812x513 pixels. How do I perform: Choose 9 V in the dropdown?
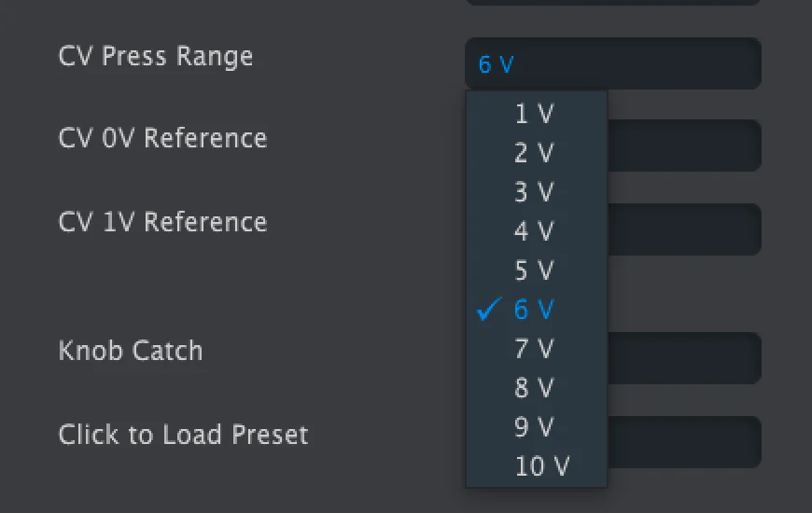point(535,427)
